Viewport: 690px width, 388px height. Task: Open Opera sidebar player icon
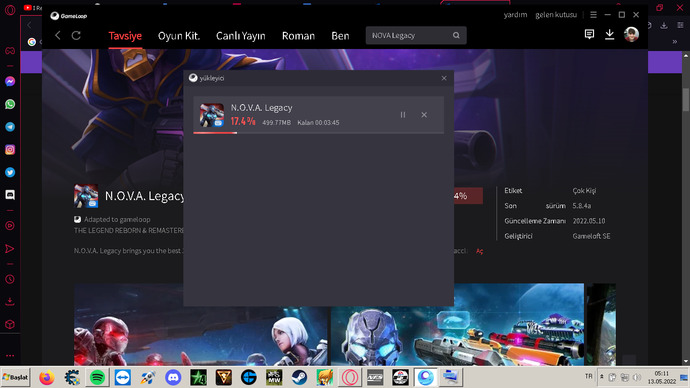coord(10,226)
